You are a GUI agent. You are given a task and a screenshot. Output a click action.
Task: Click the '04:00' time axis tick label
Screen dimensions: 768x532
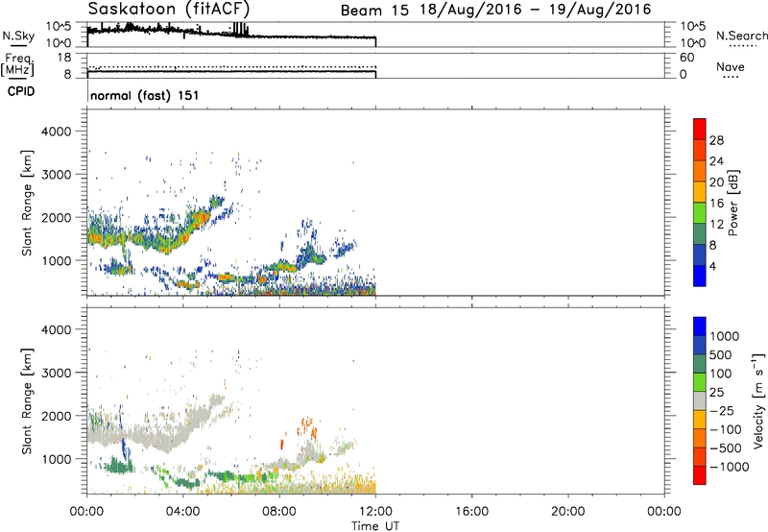pos(183,512)
